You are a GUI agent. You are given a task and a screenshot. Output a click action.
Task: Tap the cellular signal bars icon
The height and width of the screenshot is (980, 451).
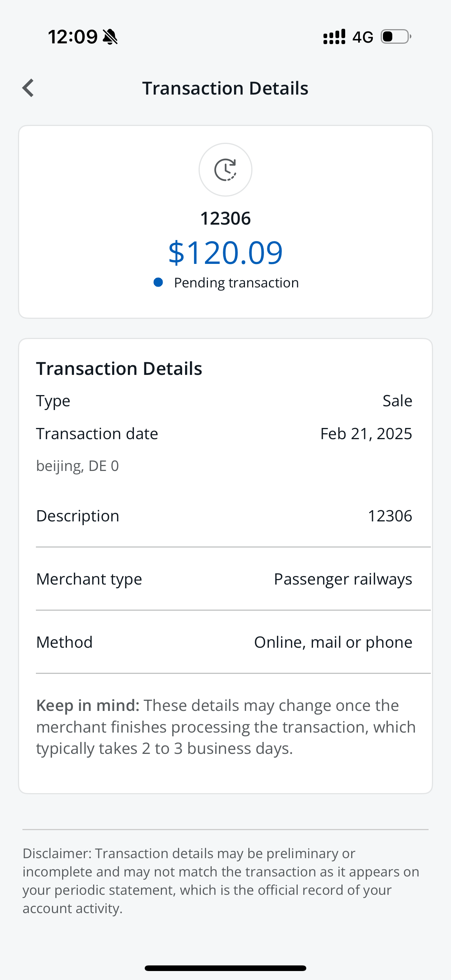[334, 37]
